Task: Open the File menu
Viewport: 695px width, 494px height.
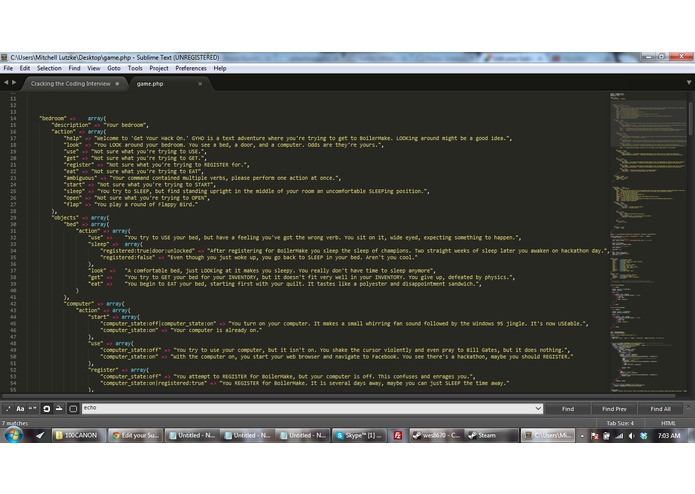Action: point(8,68)
